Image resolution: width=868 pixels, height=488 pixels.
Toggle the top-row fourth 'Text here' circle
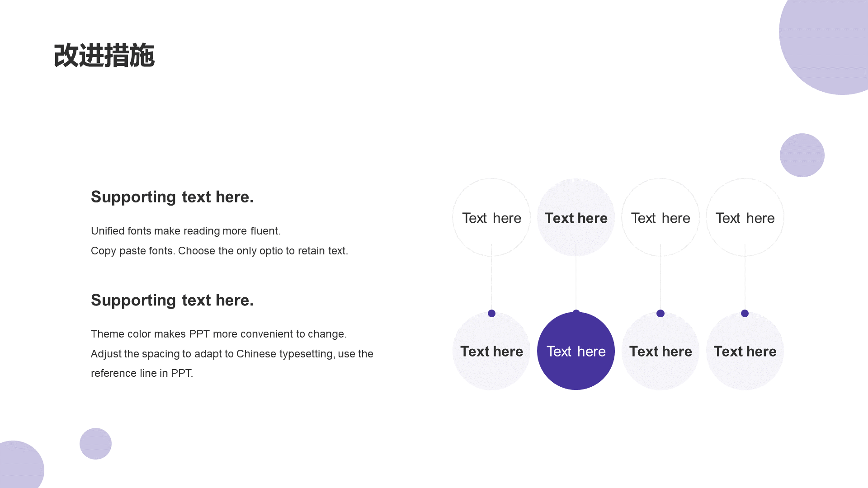(x=745, y=217)
